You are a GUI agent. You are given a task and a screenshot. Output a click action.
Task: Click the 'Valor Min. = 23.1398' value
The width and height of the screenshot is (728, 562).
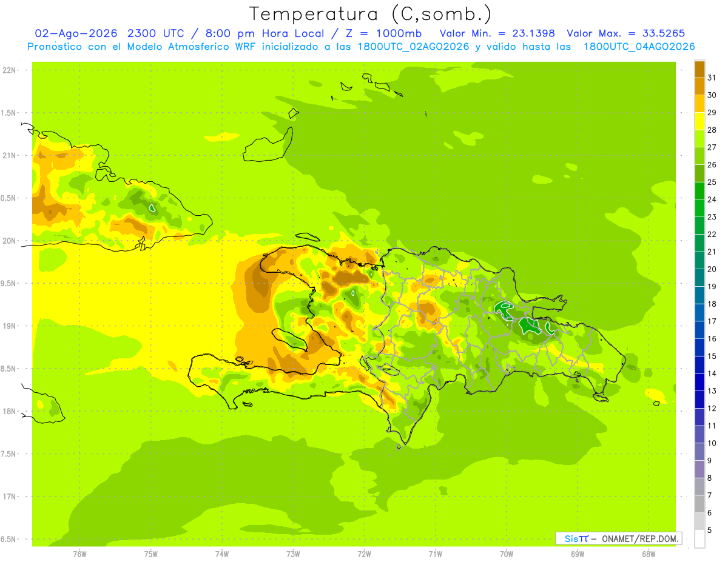coord(497,33)
